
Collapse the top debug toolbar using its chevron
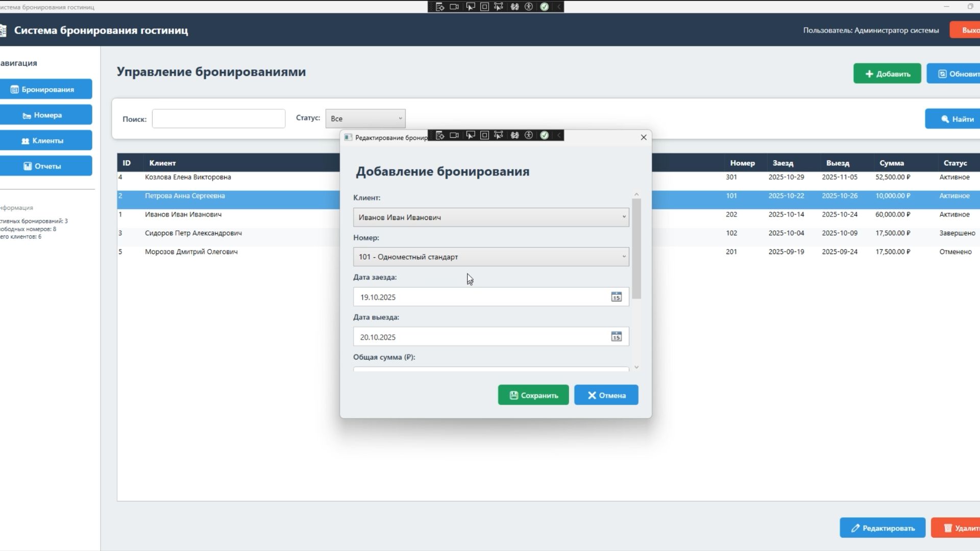click(x=559, y=7)
